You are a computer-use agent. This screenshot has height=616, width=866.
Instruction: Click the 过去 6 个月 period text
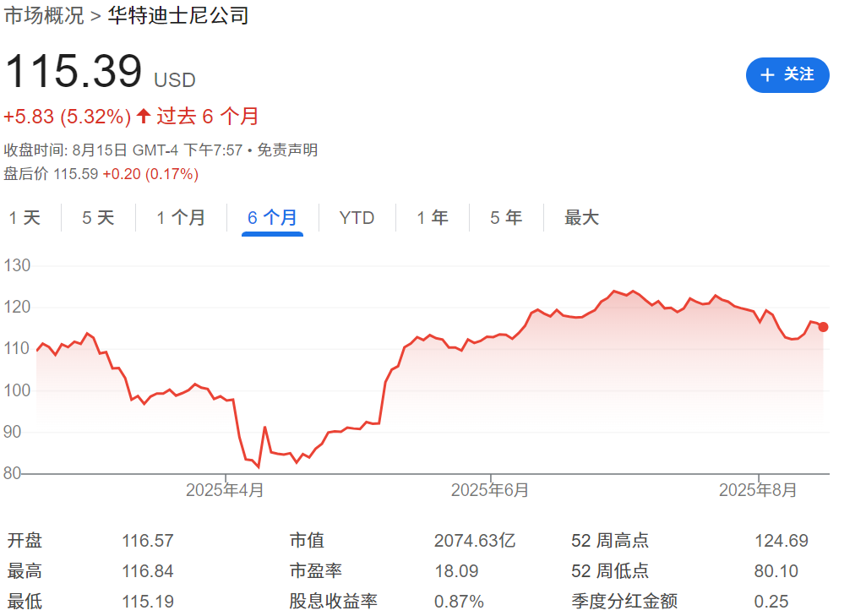pyautogui.click(x=208, y=117)
